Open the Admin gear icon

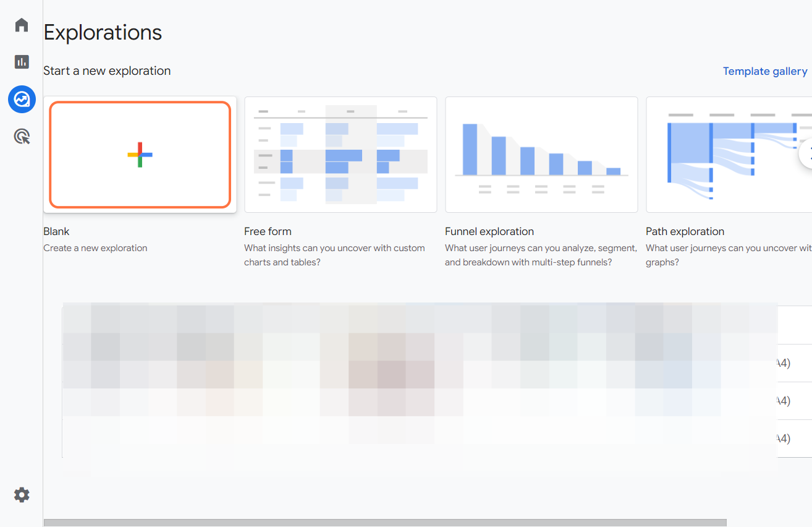tap(22, 495)
